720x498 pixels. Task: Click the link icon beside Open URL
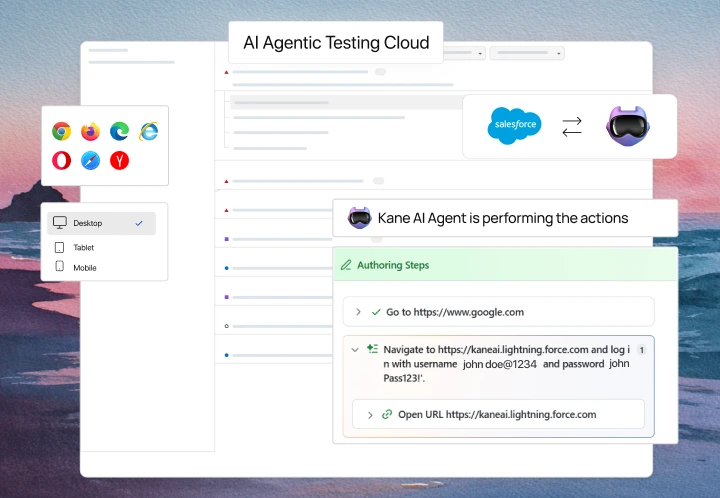387,414
